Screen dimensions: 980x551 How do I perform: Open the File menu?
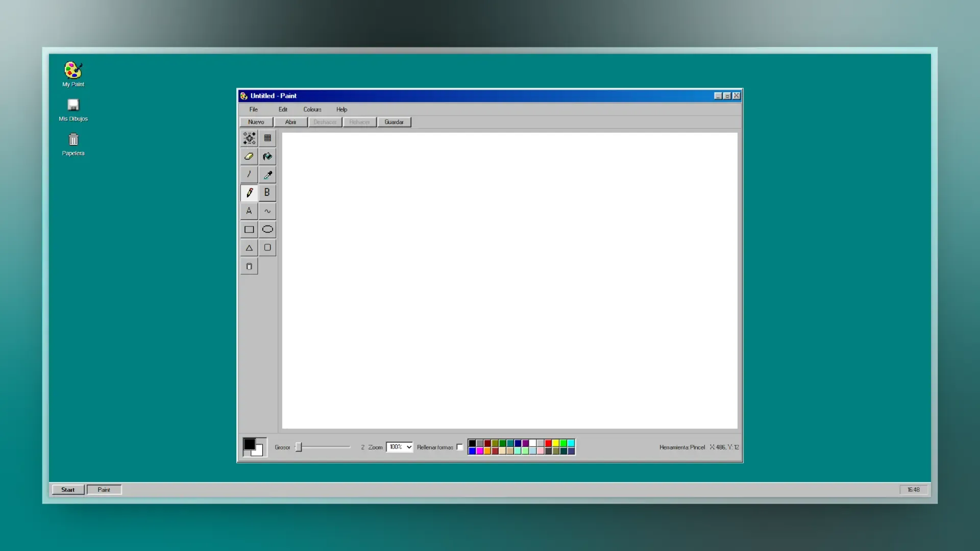pos(254,109)
